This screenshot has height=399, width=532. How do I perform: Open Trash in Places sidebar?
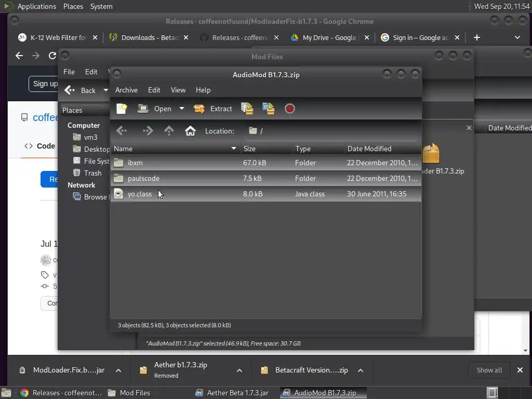(87, 173)
